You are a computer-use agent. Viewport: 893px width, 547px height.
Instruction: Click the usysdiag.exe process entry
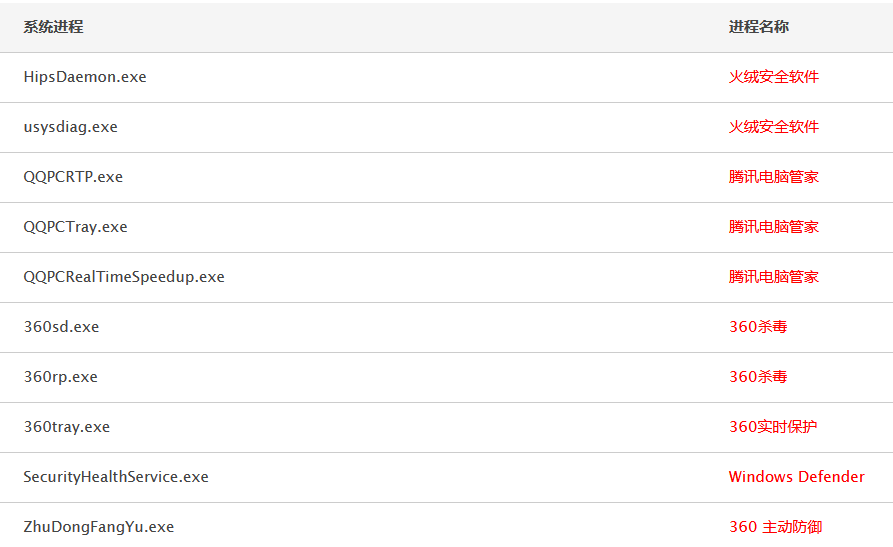[71, 127]
